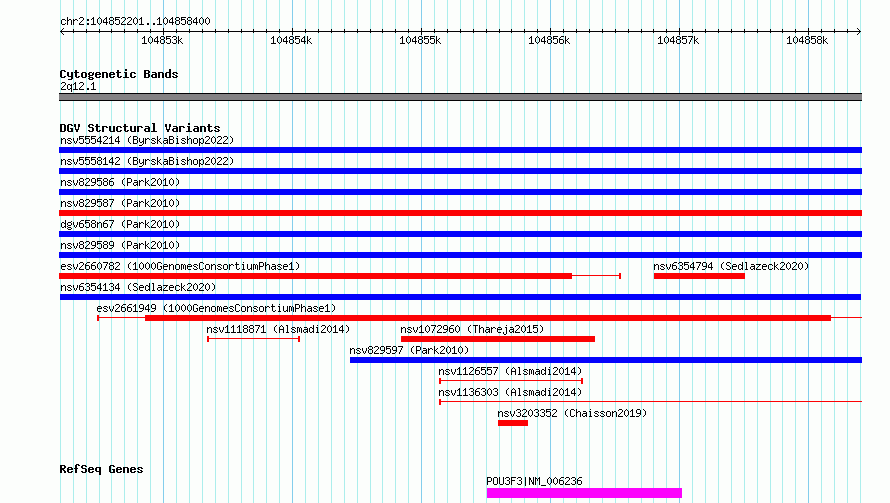This screenshot has width=890, height=503.
Task: Select nsv829597 (Park2010) label
Action: tap(409, 350)
